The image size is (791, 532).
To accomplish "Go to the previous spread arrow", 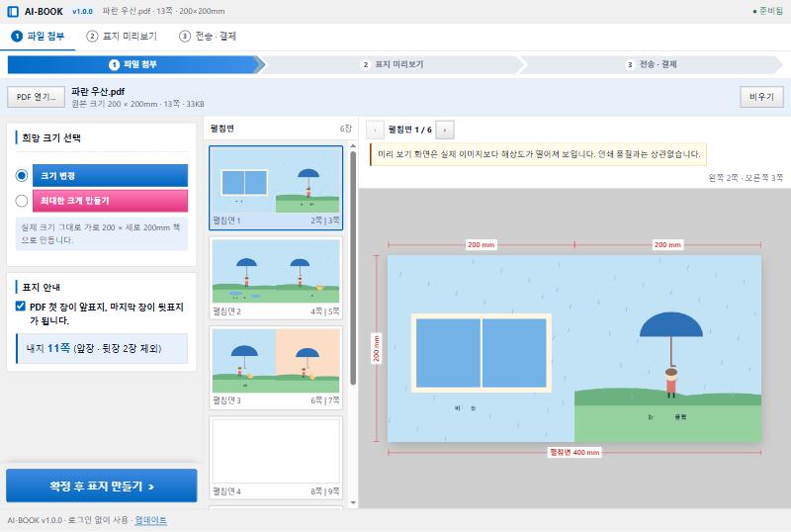I will [375, 131].
